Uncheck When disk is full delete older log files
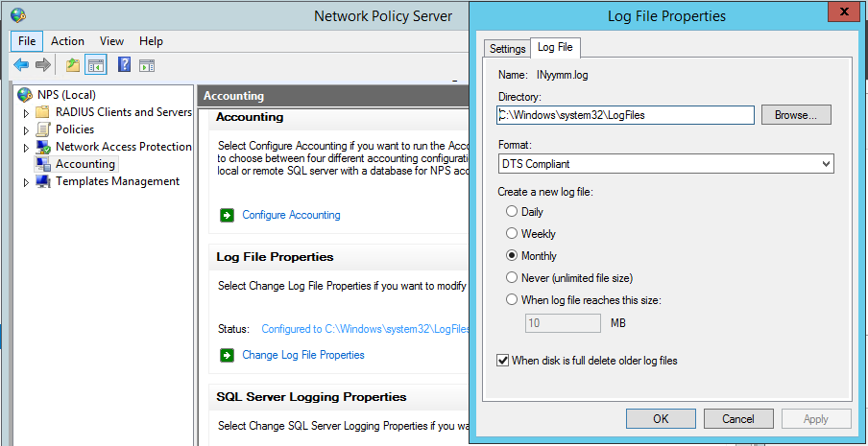 click(502, 361)
